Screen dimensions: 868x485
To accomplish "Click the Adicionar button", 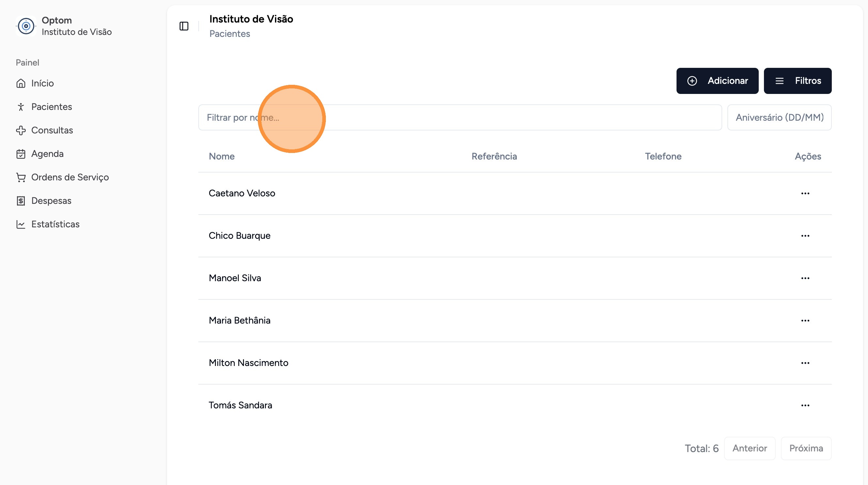I will (x=717, y=81).
